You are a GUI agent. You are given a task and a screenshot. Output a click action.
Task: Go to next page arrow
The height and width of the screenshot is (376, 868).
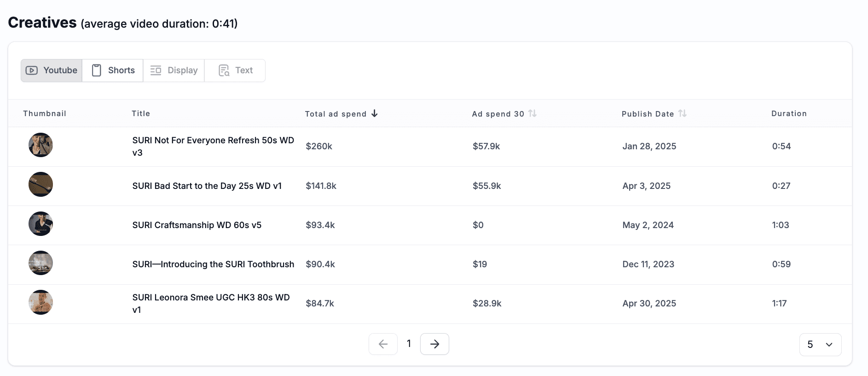[434, 344]
